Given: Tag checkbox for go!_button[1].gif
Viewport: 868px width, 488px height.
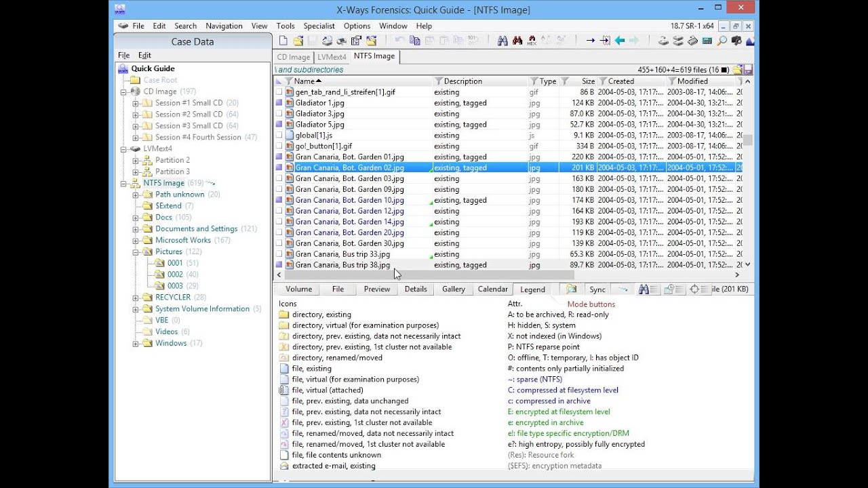Looking at the screenshot, I should click(279, 146).
